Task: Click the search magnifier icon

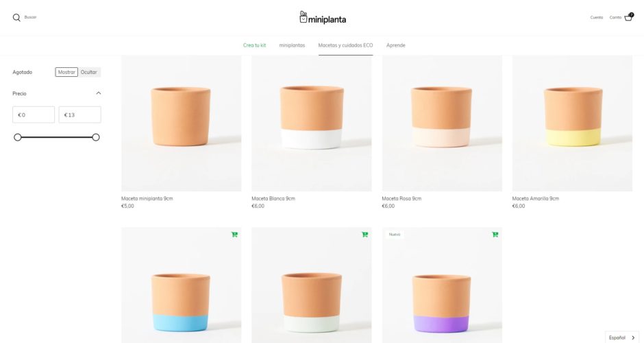Action: click(16, 17)
